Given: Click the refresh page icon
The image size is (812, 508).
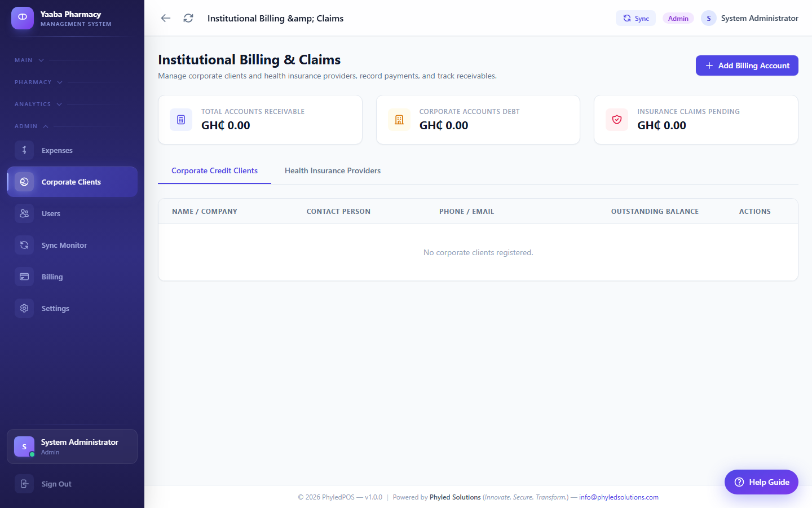Looking at the screenshot, I should click(x=188, y=18).
